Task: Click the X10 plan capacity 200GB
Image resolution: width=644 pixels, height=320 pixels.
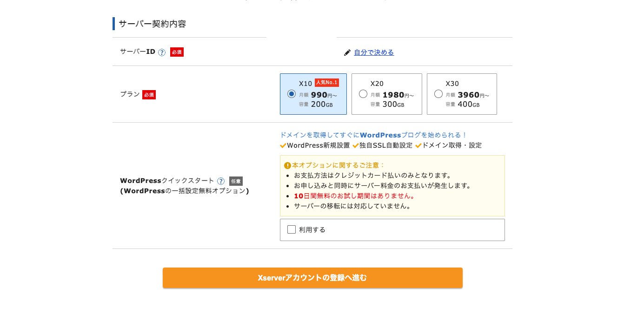Action: (x=322, y=104)
